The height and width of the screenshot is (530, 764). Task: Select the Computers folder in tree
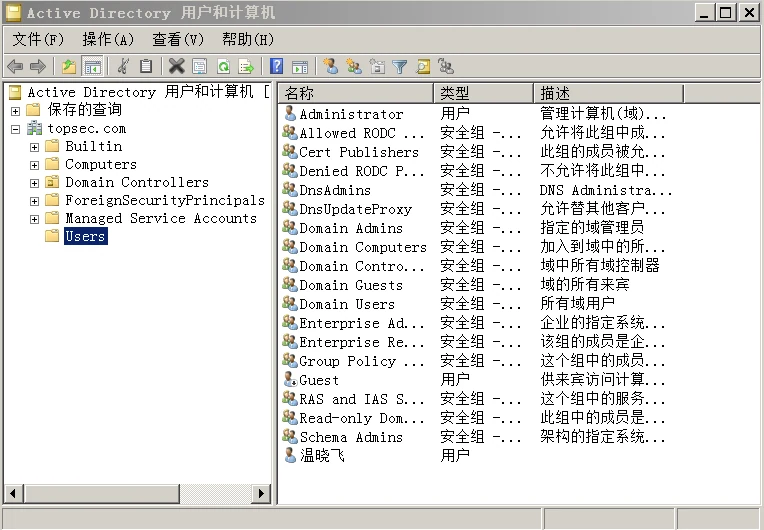(x=101, y=164)
